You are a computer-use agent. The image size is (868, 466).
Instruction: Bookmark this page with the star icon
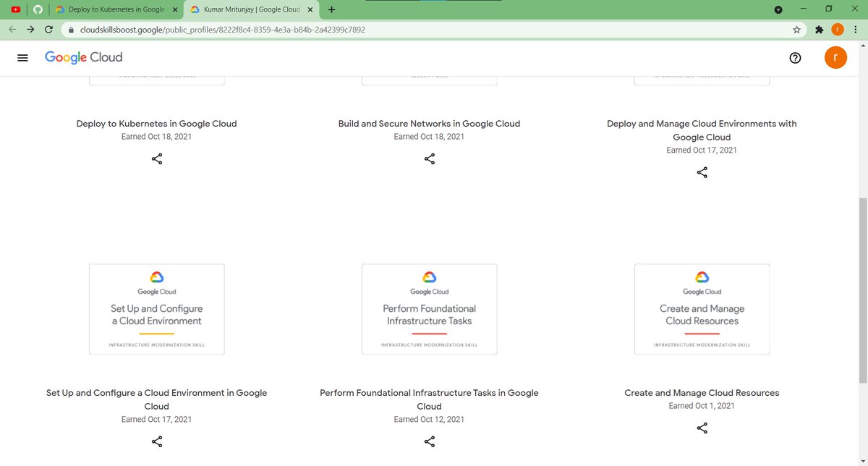click(x=796, y=30)
